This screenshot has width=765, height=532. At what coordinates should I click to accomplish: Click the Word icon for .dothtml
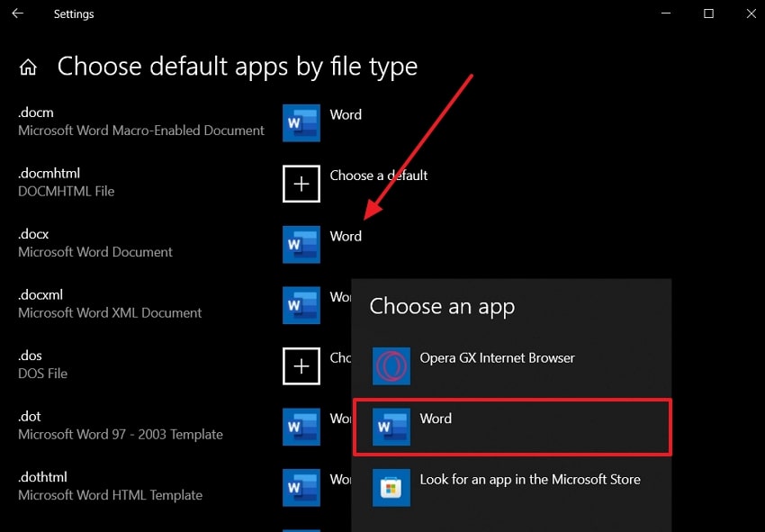301,488
